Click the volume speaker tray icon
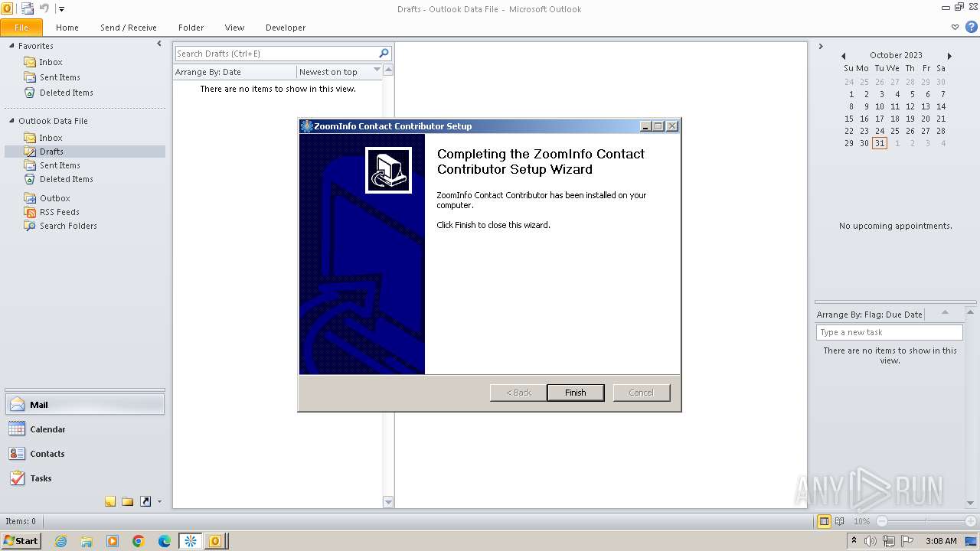 coord(870,541)
